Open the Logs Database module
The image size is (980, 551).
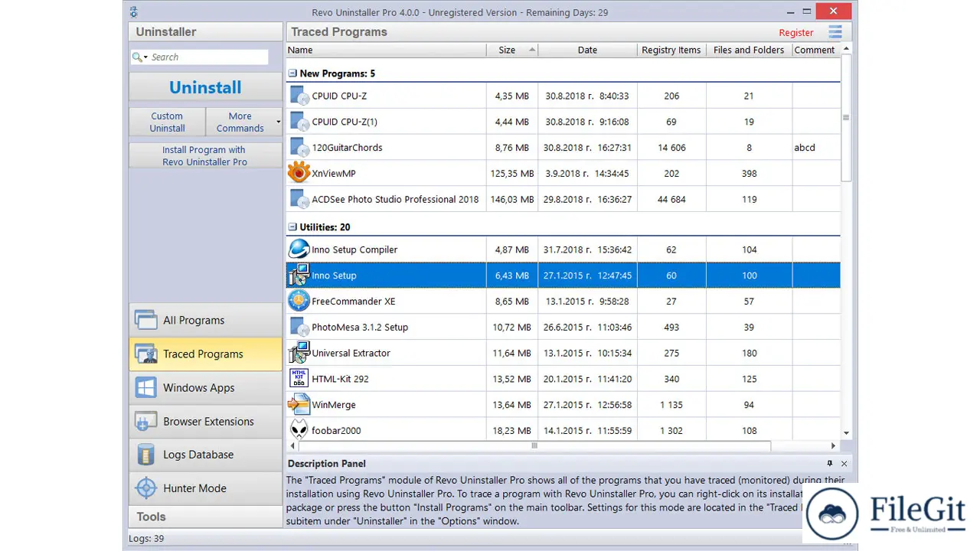click(x=205, y=455)
